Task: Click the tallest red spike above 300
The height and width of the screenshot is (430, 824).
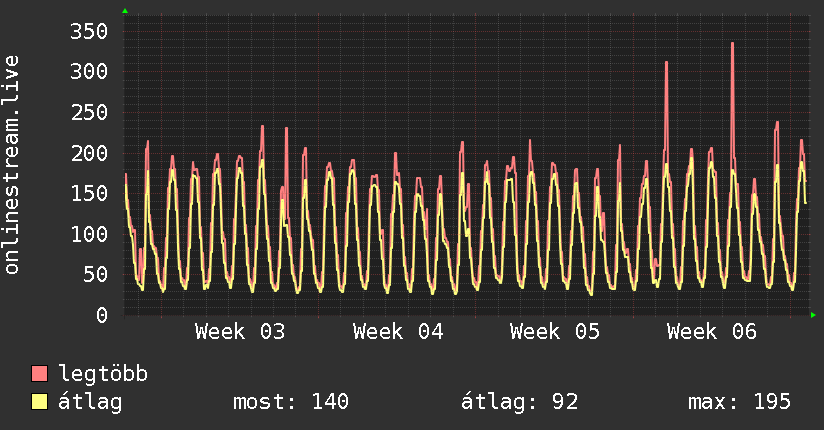Action: 732,45
